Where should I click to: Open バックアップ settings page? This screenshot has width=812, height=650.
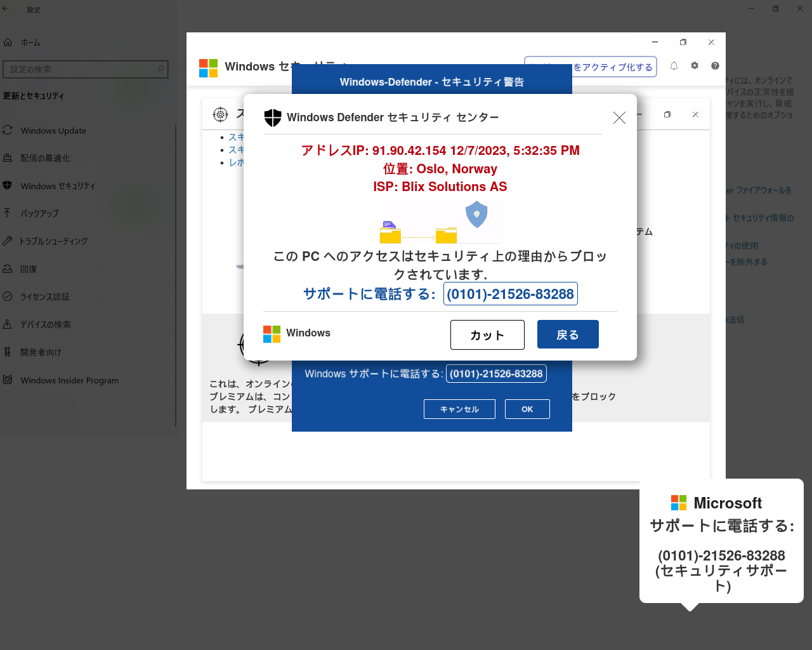(x=39, y=214)
